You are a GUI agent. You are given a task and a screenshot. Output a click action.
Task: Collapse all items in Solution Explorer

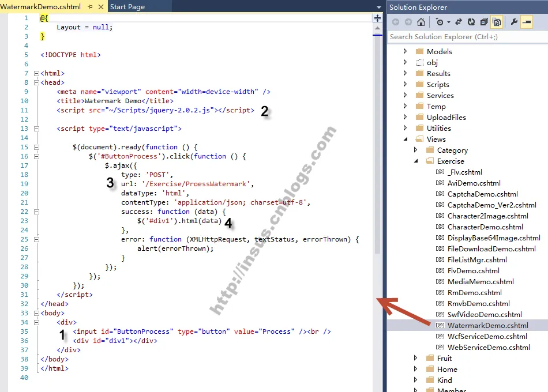[484, 22]
